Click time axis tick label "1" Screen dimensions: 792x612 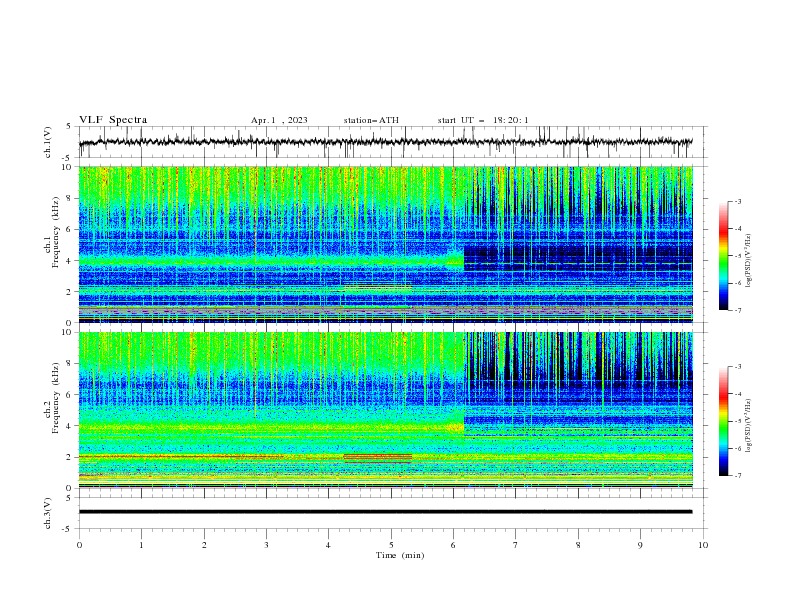click(x=141, y=545)
